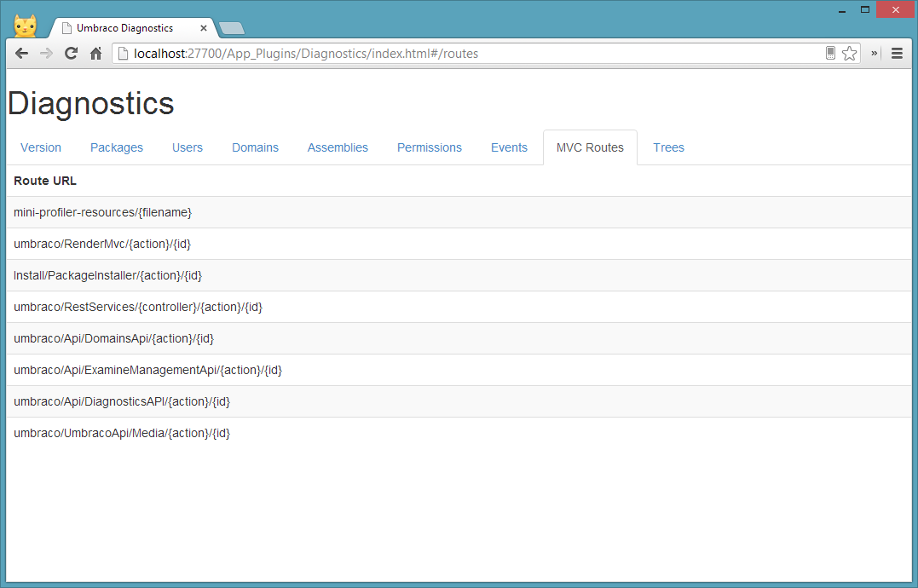The image size is (918, 588).
Task: Click the umbraco/Api/DomainsApi/{action}/{id} route
Action: [x=459, y=339]
